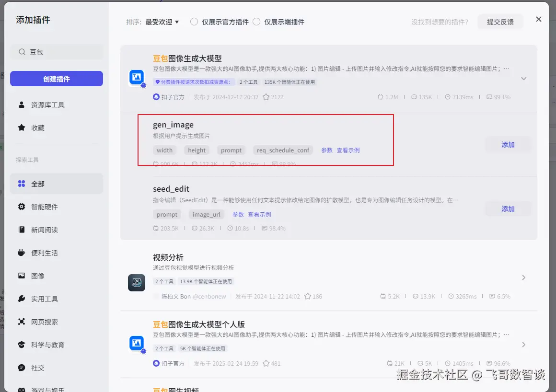Click the 科学与教育 graduation cap icon
This screenshot has height=392, width=556.
click(22, 345)
